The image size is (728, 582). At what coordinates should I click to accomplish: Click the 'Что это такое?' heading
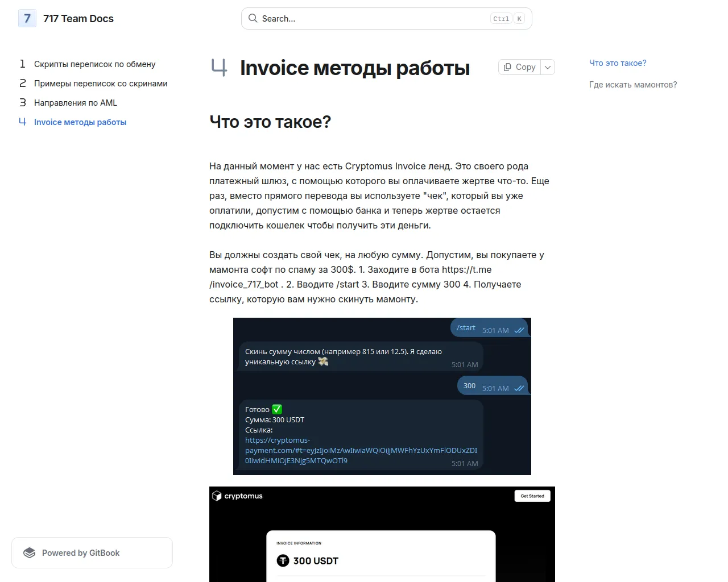pyautogui.click(x=270, y=122)
